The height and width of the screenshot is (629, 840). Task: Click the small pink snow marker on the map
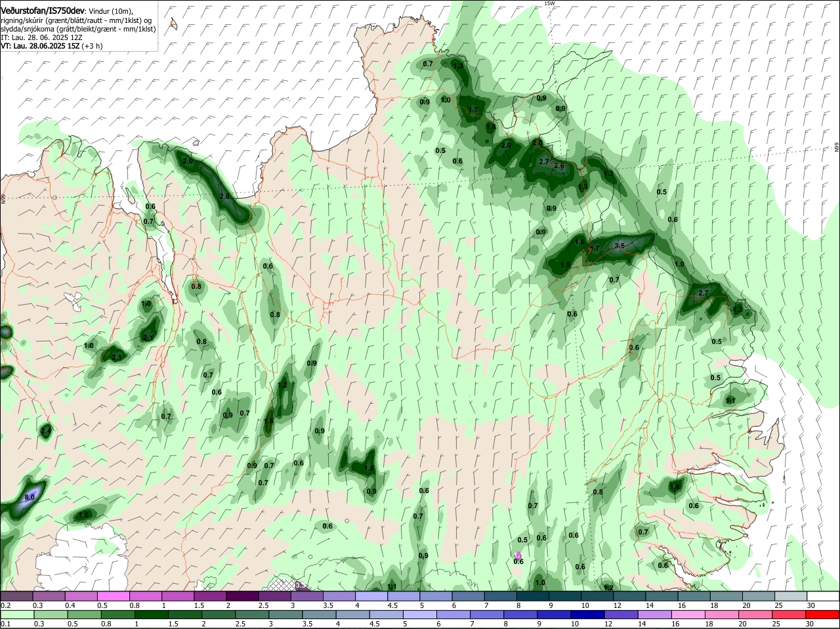coord(518,555)
